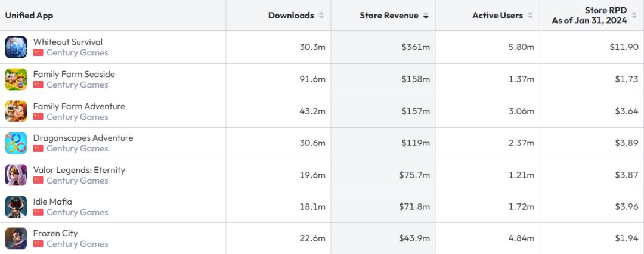Click the Idle Mafia app icon
Image resolution: width=644 pixels, height=254 pixels.
tap(16, 206)
